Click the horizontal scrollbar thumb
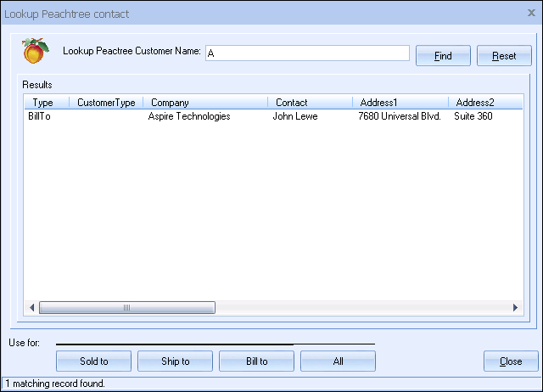This screenshot has height=392, width=543. tap(127, 307)
